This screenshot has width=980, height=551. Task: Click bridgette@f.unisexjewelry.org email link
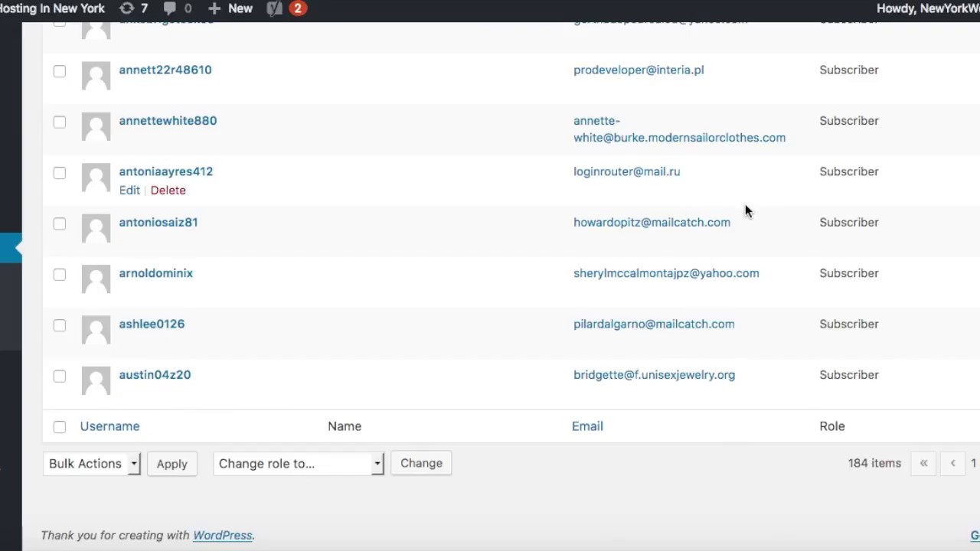[x=654, y=375]
